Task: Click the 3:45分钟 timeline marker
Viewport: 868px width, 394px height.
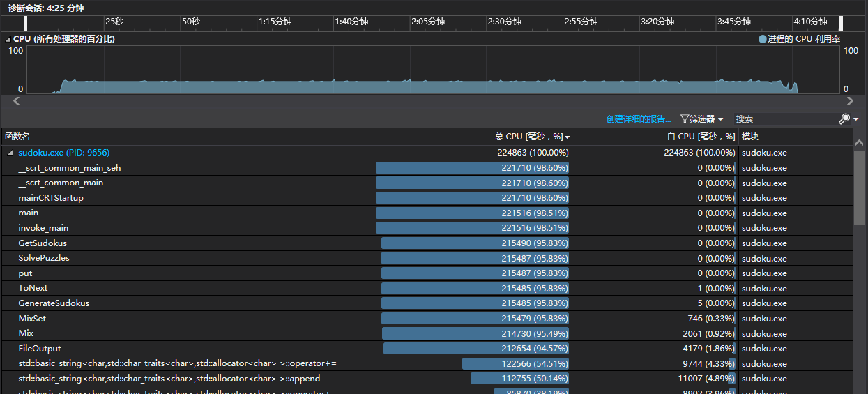Action: (x=733, y=22)
